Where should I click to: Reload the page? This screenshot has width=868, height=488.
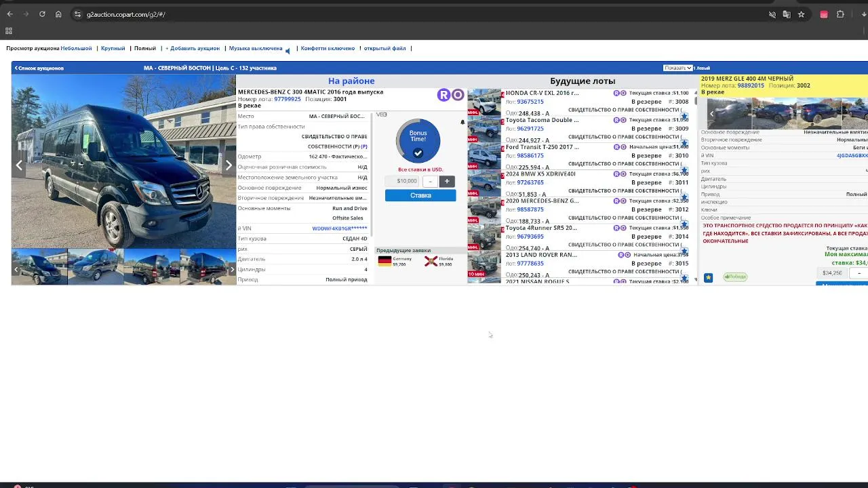point(42,14)
